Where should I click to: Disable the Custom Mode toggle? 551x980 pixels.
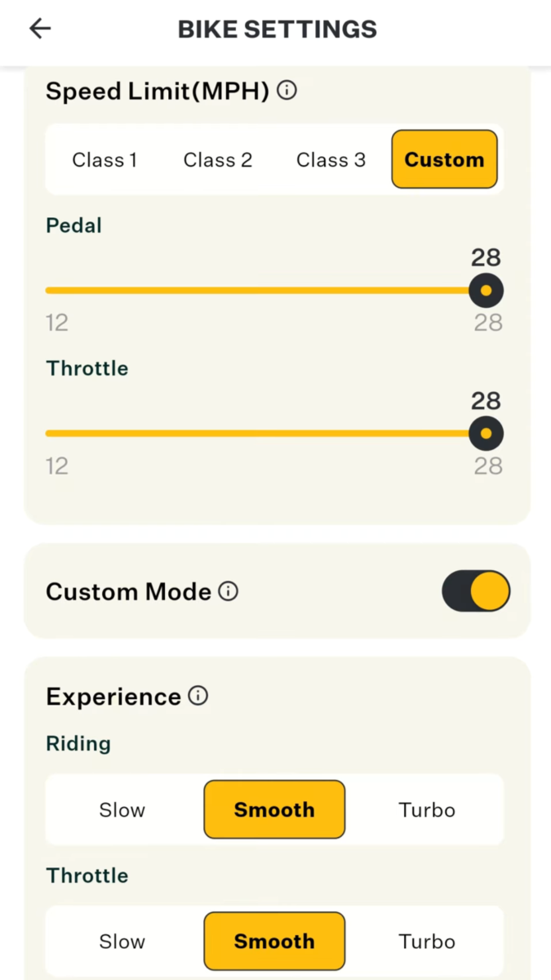[x=476, y=591]
